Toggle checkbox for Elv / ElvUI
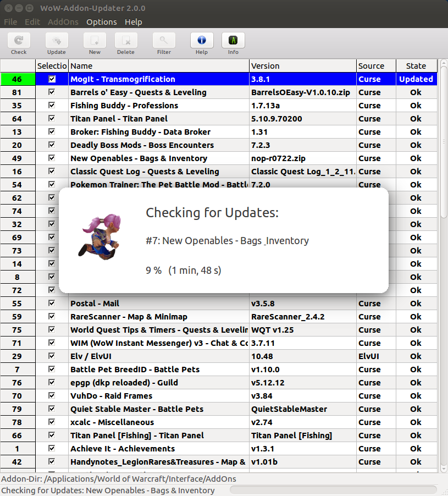 [x=52, y=356]
